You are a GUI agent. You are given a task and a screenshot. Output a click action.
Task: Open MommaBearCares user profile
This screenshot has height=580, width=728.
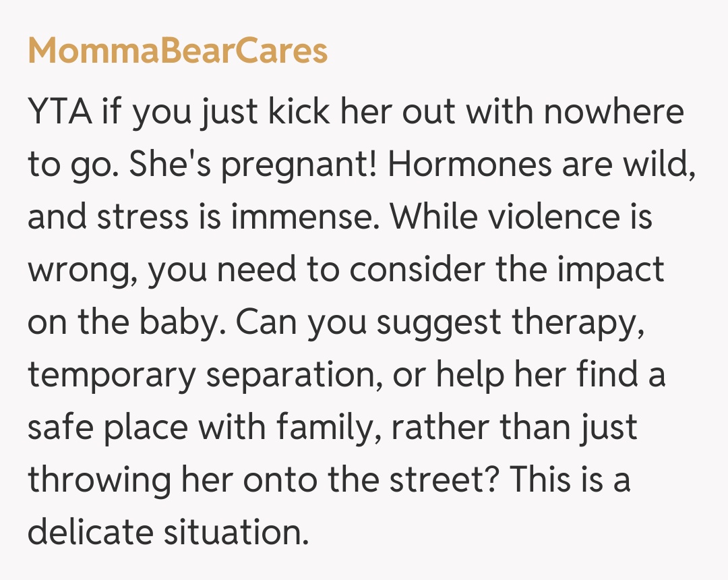(x=177, y=51)
